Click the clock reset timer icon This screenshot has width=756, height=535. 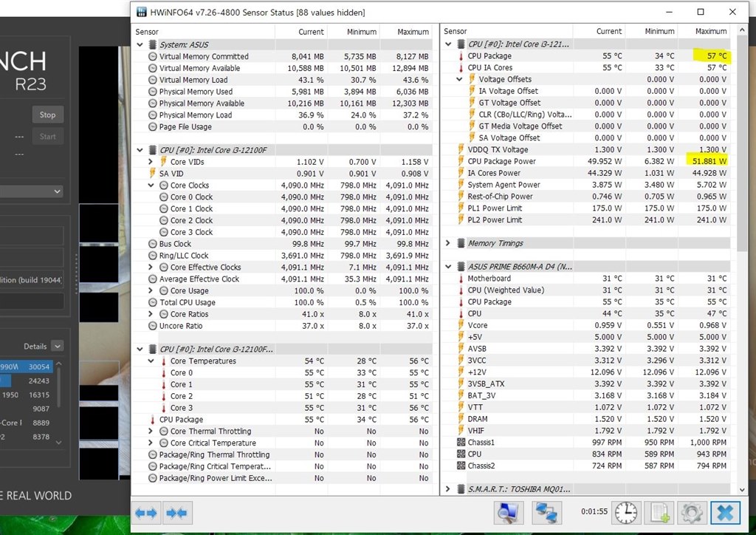tap(626, 513)
